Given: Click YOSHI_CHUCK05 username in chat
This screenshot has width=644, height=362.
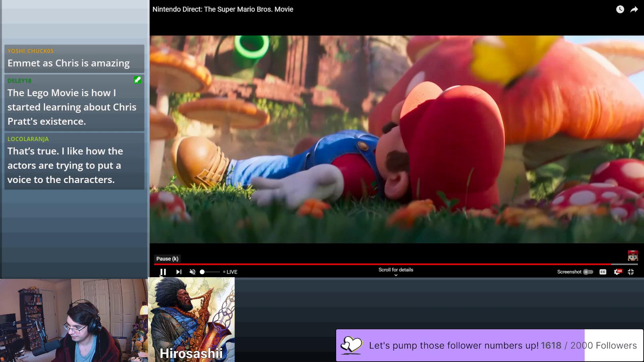Looking at the screenshot, I should click(31, 51).
